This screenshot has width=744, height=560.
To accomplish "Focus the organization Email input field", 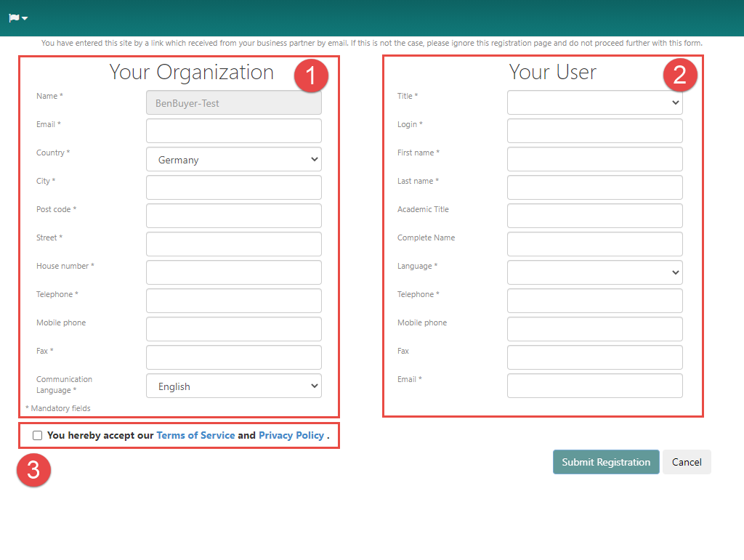I will click(x=233, y=131).
